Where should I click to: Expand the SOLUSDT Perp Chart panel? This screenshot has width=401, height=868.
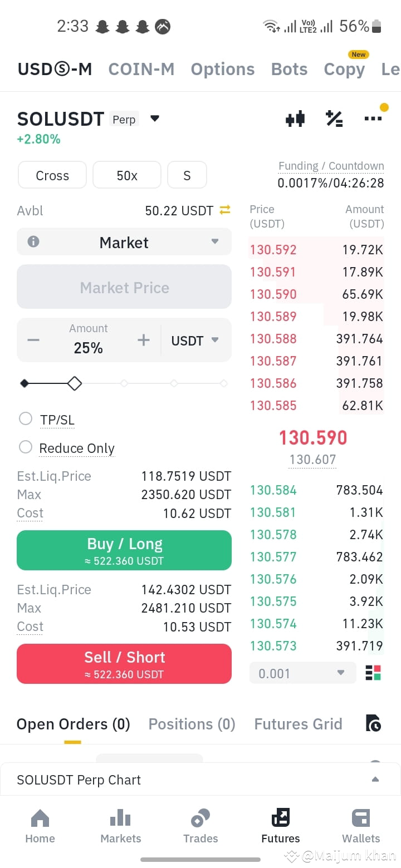coord(375,780)
